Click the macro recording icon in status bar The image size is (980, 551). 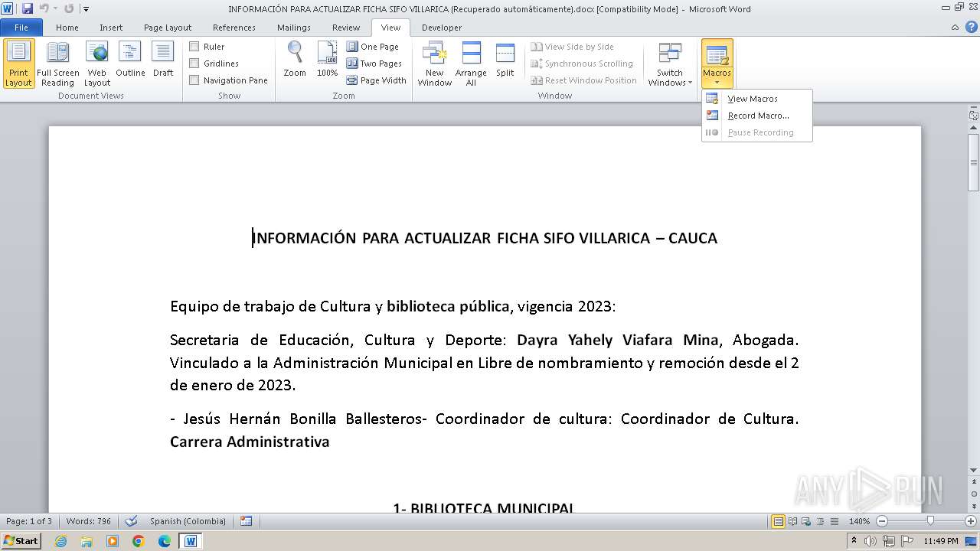[246, 521]
